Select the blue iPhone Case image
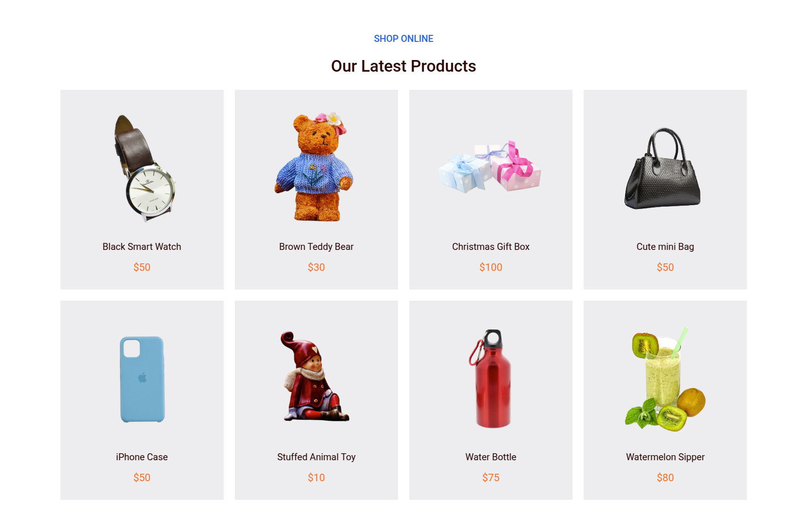The height and width of the screenshot is (524, 812). pyautogui.click(x=142, y=379)
